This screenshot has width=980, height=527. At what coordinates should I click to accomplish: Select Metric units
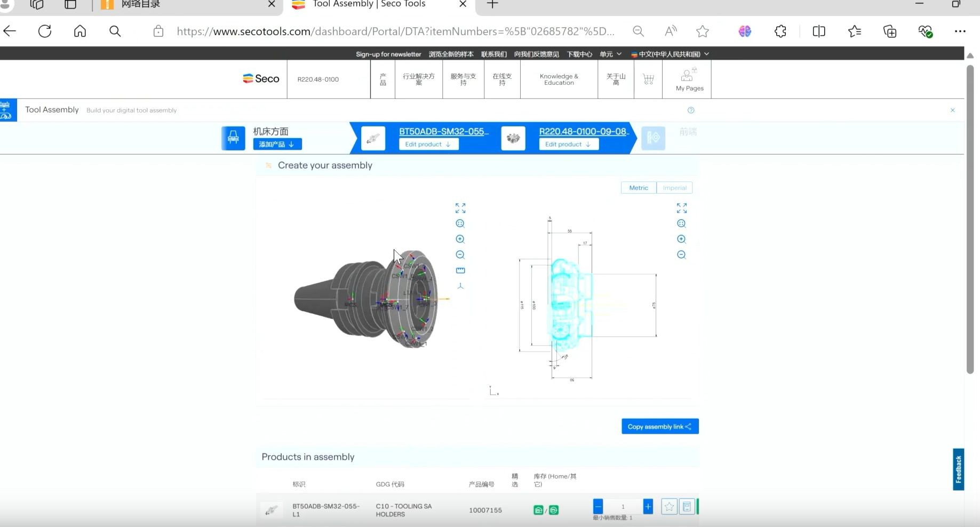[x=639, y=188]
